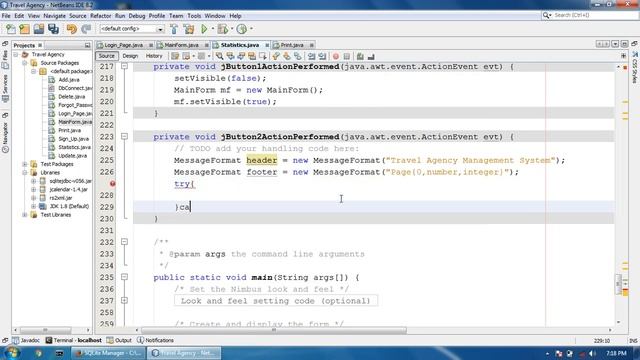Expand the jcalendar-1.4.jar node

coord(33,189)
